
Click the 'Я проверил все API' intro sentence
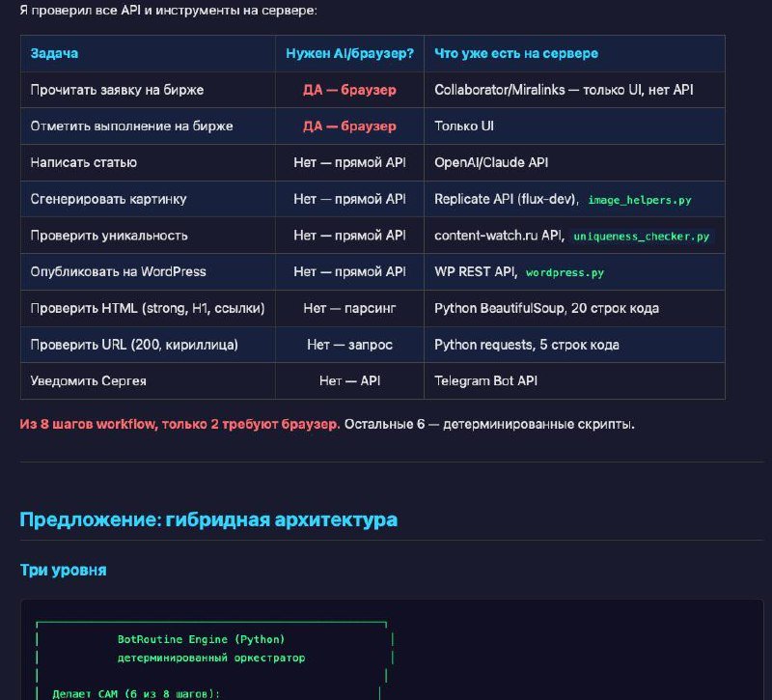(x=168, y=10)
